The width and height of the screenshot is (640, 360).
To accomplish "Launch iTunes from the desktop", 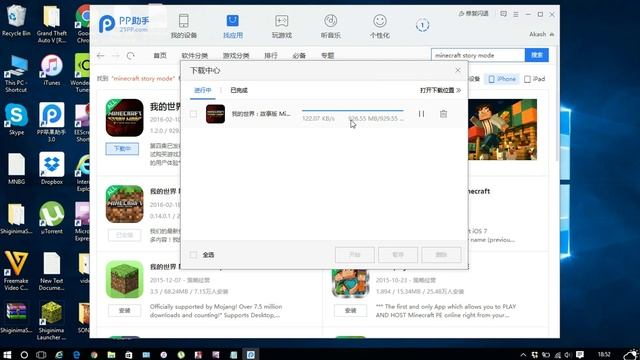I will 51,70.
